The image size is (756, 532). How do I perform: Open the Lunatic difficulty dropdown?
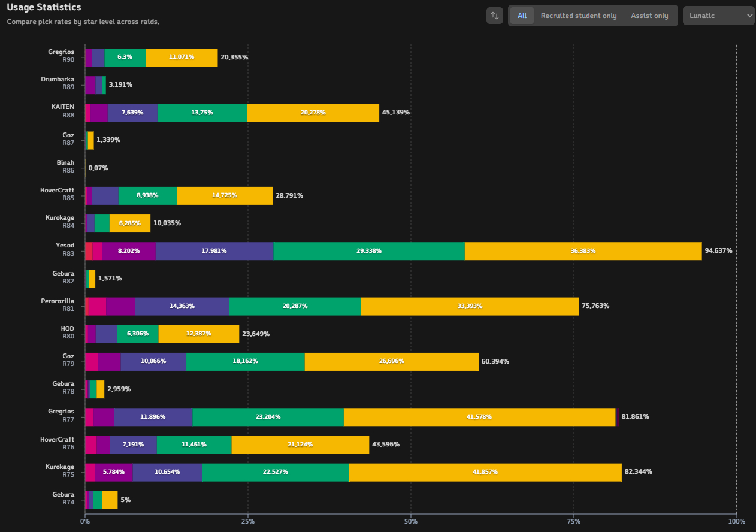[719, 16]
